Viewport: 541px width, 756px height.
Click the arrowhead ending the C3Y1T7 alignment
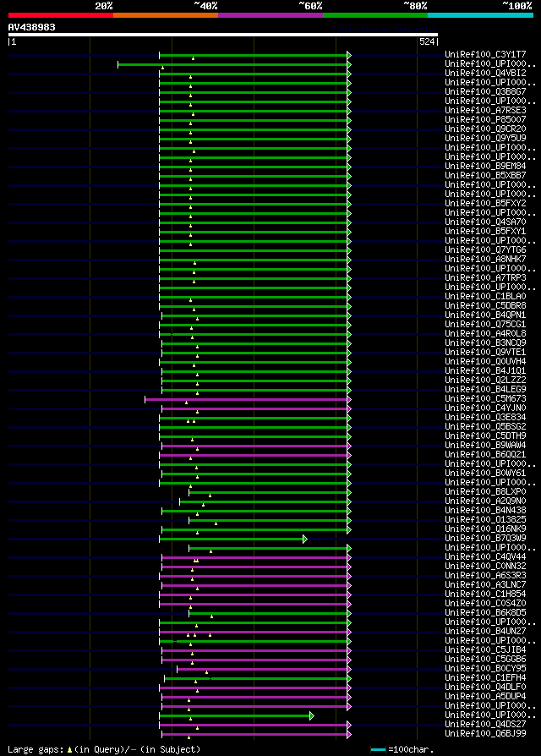tap(349, 55)
